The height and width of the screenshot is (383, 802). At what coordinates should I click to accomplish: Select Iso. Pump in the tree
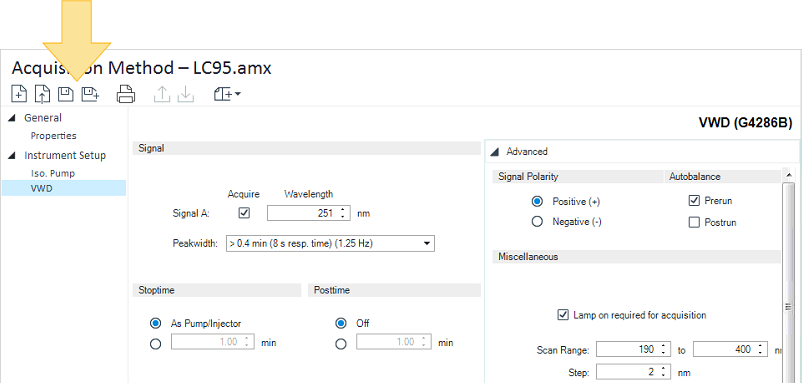click(x=53, y=173)
